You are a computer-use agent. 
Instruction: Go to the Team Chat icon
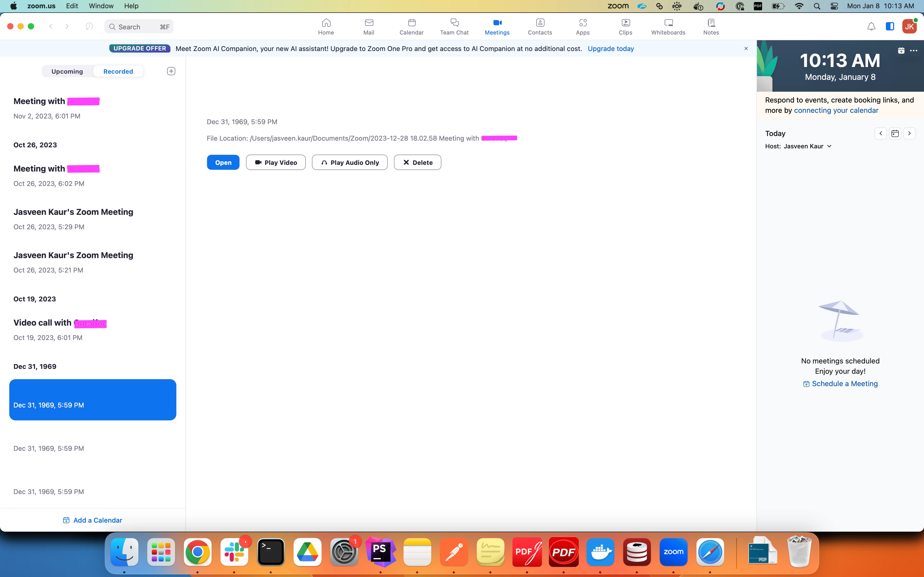point(454,26)
